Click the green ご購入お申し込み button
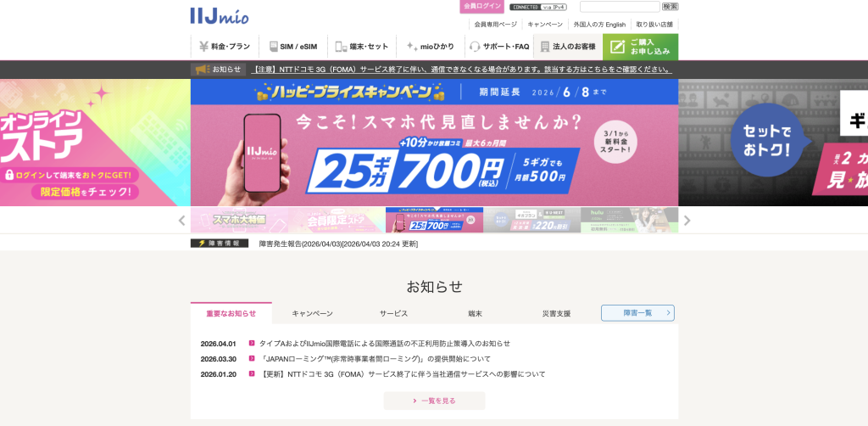868x426 pixels. [641, 47]
